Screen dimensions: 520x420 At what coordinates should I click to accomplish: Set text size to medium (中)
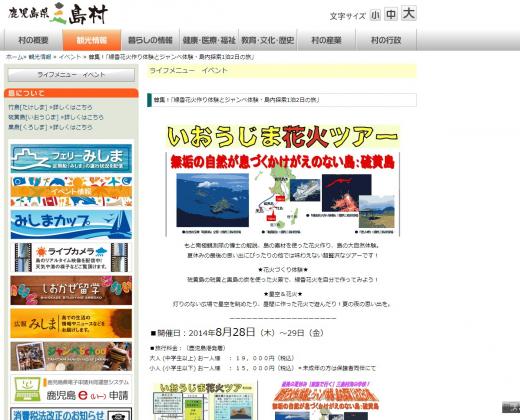(x=391, y=14)
